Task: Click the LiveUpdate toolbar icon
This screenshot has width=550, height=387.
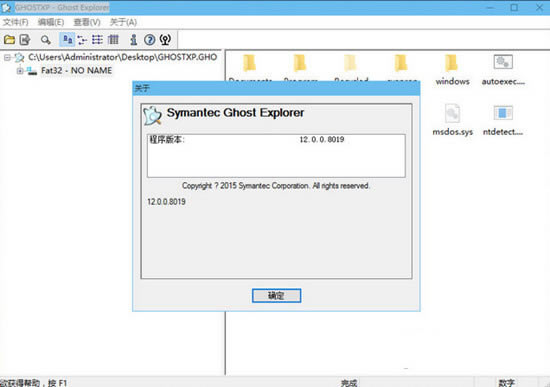Action: (165, 40)
